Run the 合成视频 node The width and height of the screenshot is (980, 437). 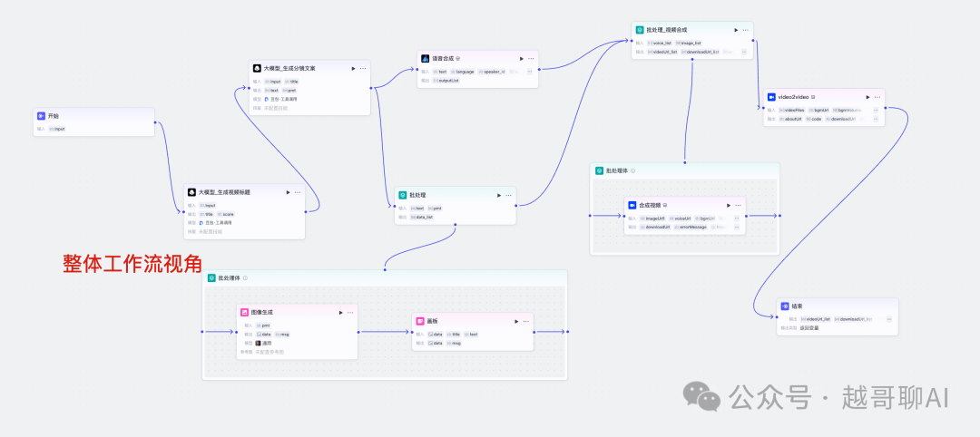pos(729,205)
